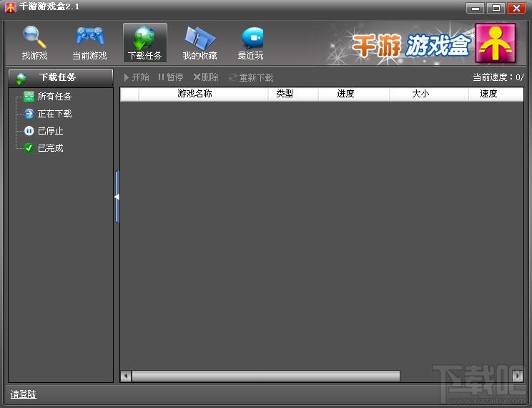
Task: Click the horizontal scrollbar left arrow
Action: tap(126, 377)
